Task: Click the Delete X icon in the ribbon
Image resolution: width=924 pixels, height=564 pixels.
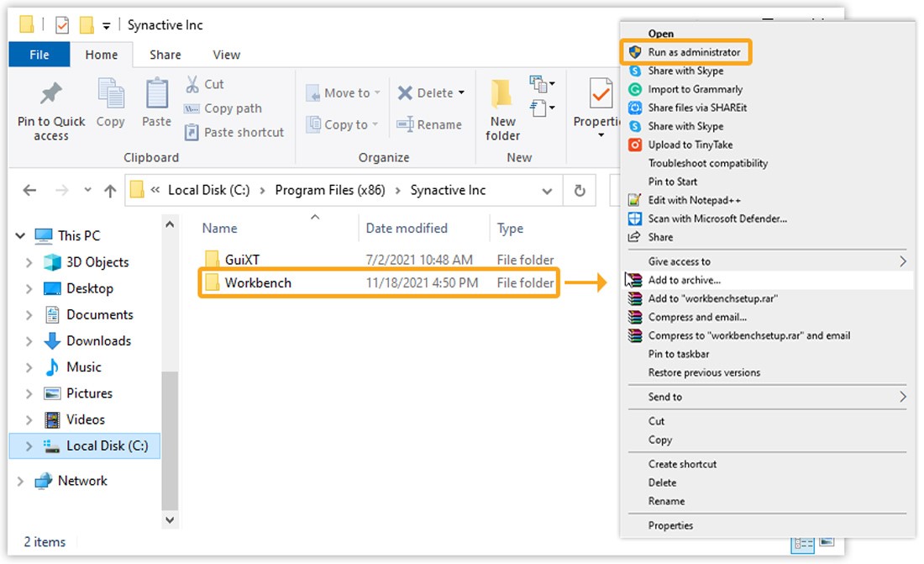Action: pyautogui.click(x=405, y=92)
